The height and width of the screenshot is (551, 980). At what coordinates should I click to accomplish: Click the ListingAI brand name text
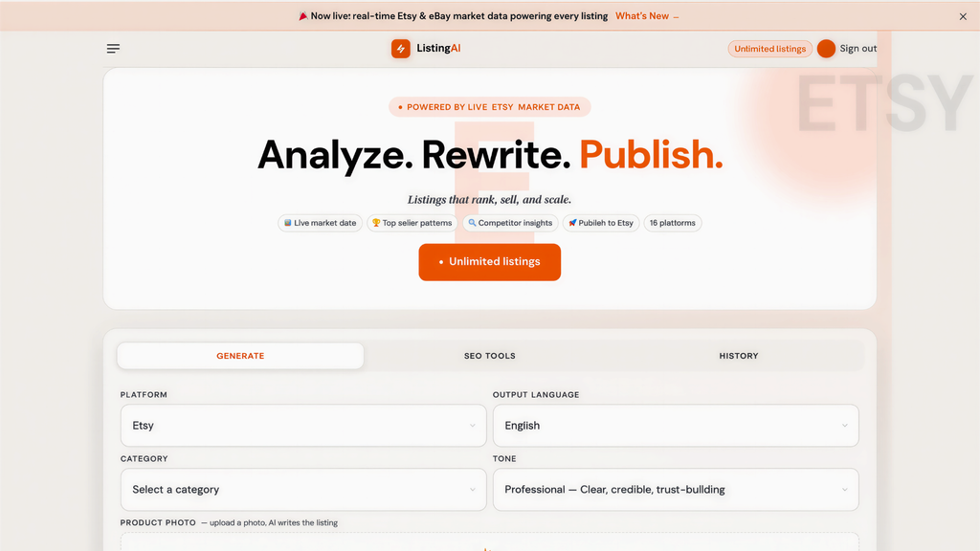pos(438,48)
